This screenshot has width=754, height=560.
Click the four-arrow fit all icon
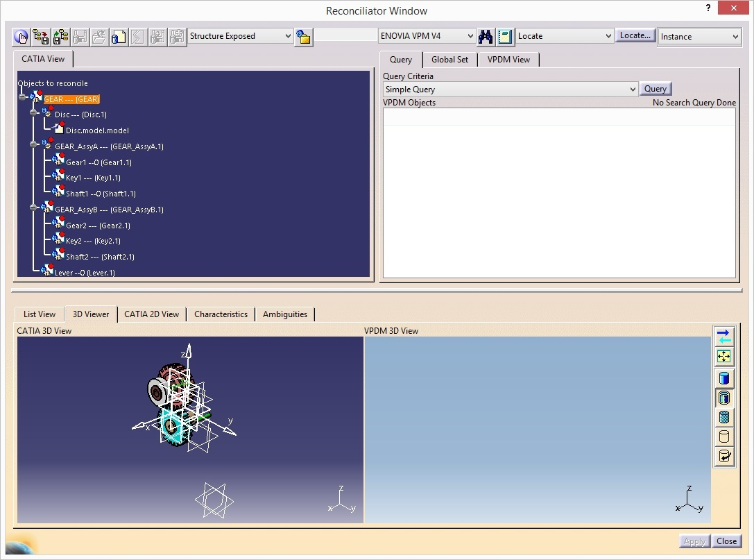click(x=723, y=356)
